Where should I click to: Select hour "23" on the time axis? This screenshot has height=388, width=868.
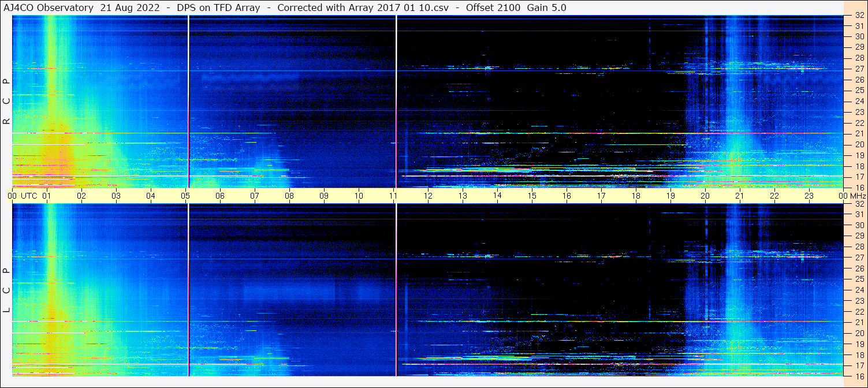pyautogui.click(x=809, y=196)
